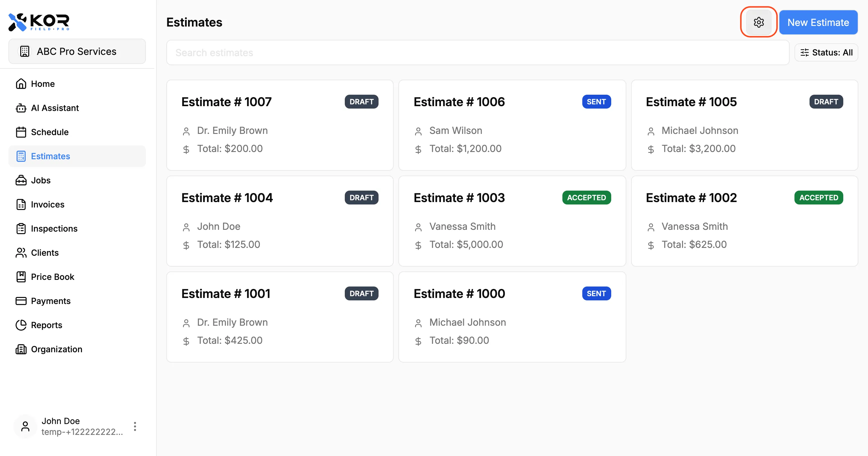Click the Payments card icon
The height and width of the screenshot is (456, 868).
pyautogui.click(x=21, y=301)
